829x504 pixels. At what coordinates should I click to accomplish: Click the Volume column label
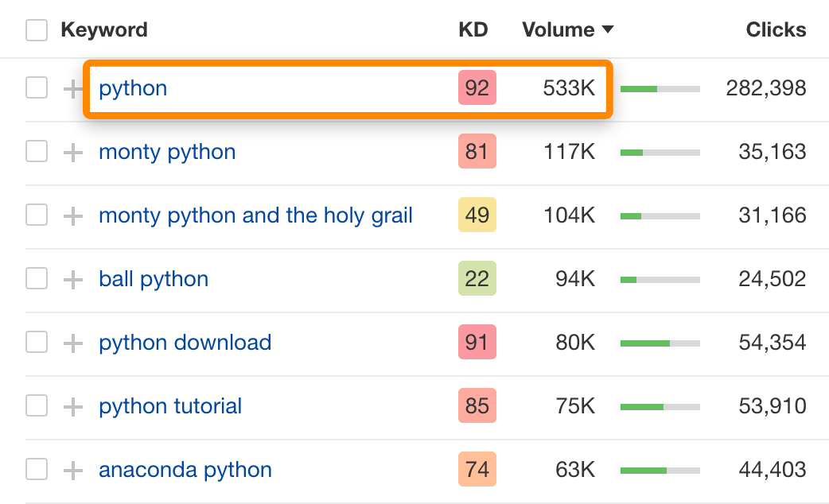[559, 29]
